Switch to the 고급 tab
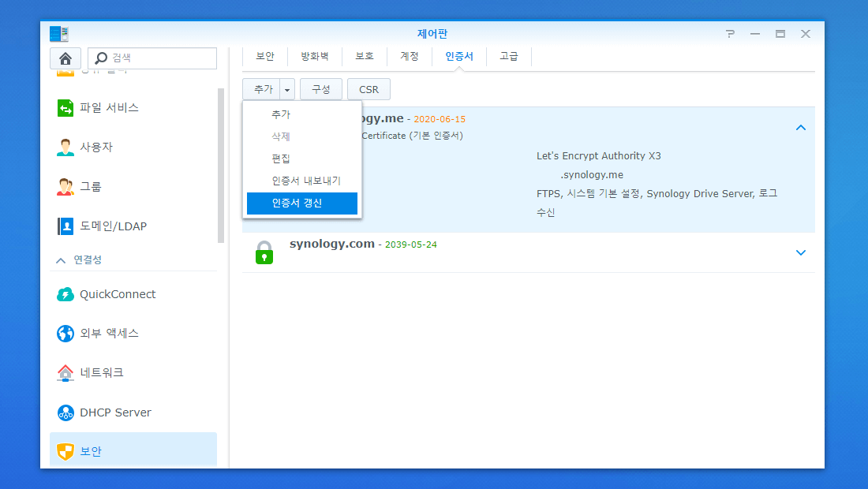 coord(509,57)
